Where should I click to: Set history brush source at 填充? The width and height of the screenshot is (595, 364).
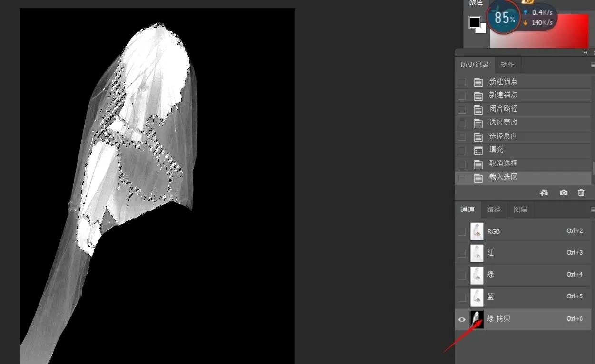tap(461, 150)
